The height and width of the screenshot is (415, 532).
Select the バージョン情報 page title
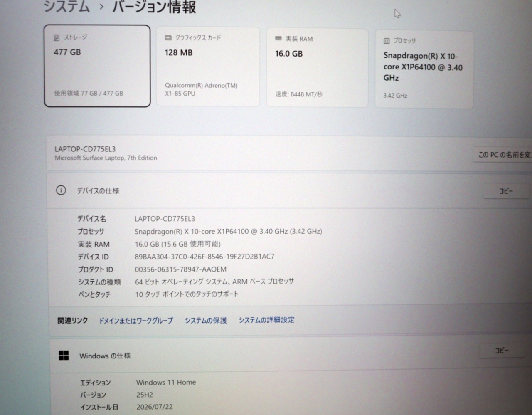click(x=154, y=7)
